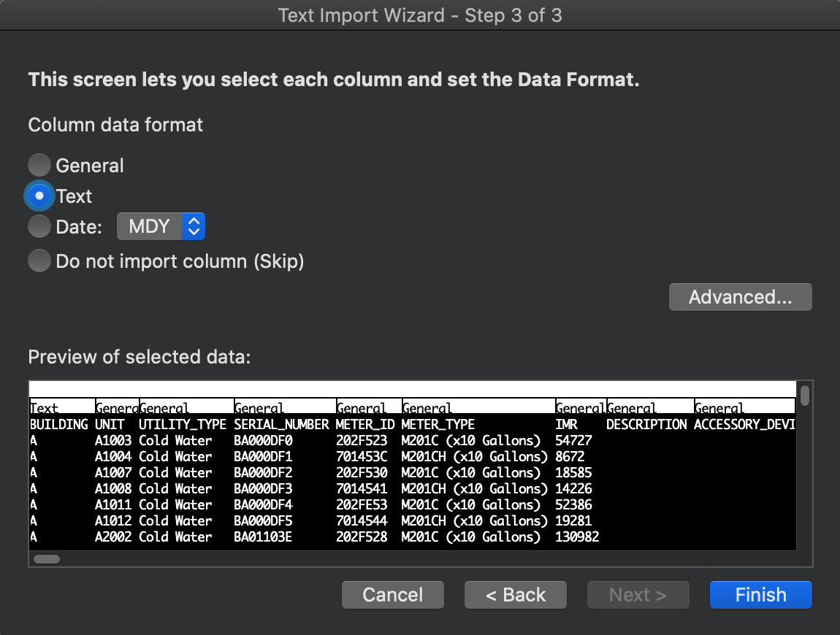The width and height of the screenshot is (840, 635).
Task: Select the UTILITY_TYPE column in preview
Action: 182,425
